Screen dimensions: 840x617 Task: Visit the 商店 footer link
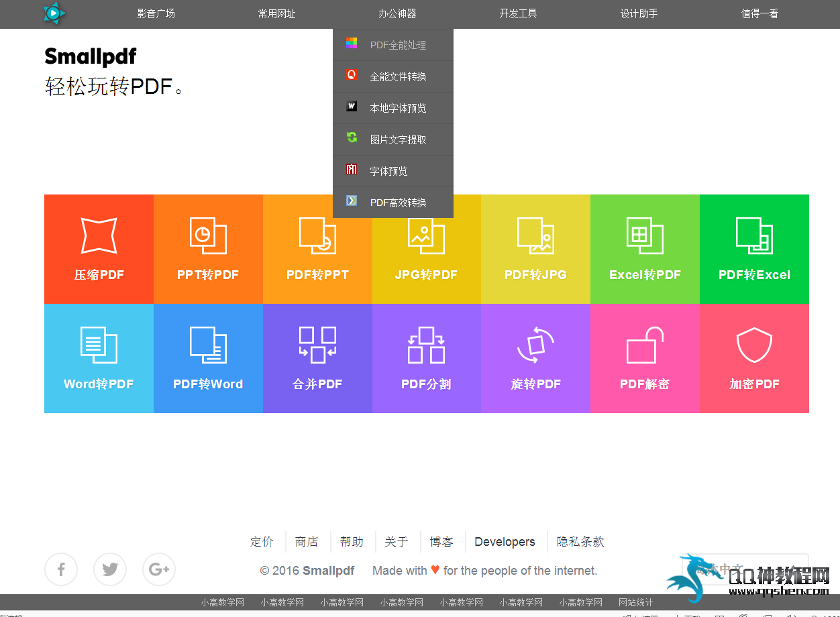pos(307,542)
